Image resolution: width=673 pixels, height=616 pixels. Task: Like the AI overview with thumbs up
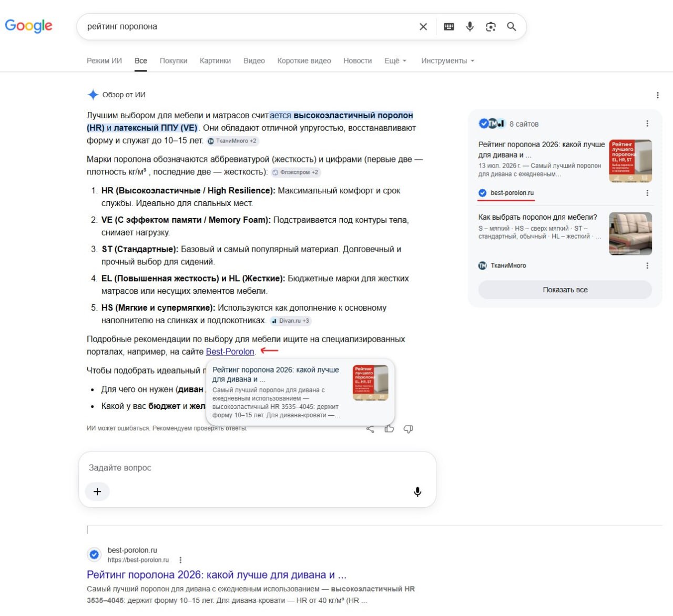pos(389,429)
